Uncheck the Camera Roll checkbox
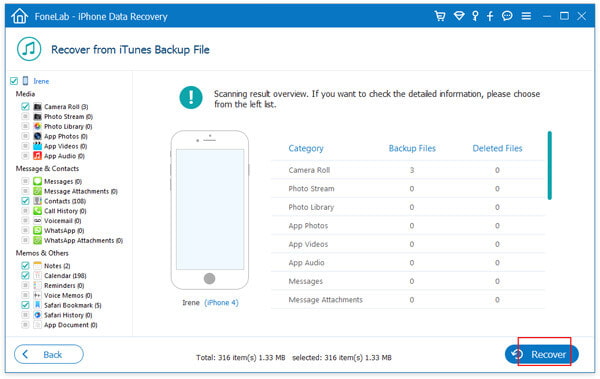Screen dimensions: 600x379 pyautogui.click(x=25, y=106)
